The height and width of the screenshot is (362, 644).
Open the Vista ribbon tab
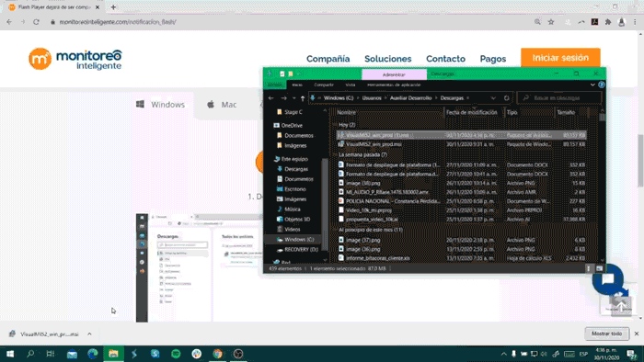tap(351, 85)
